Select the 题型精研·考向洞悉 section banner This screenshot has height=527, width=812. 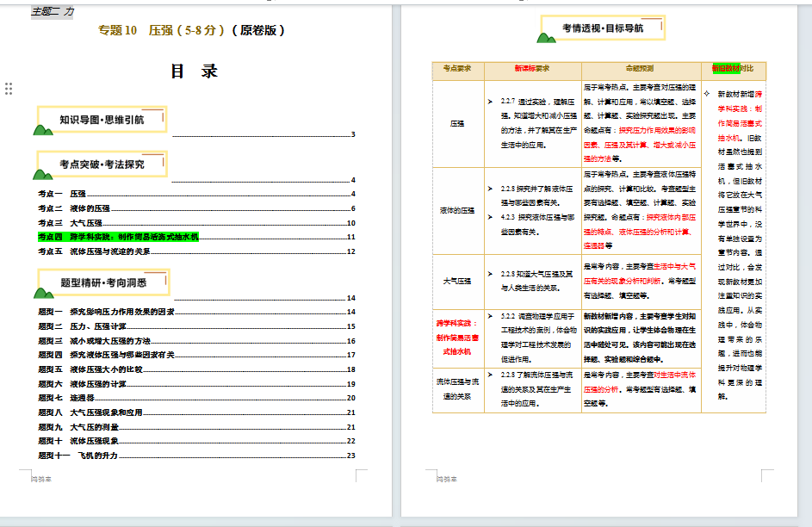102,282
